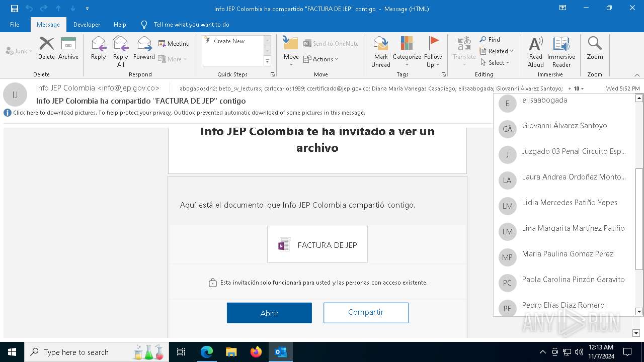Customize Quick Access Toolbar dropdown arrow

click(88, 9)
